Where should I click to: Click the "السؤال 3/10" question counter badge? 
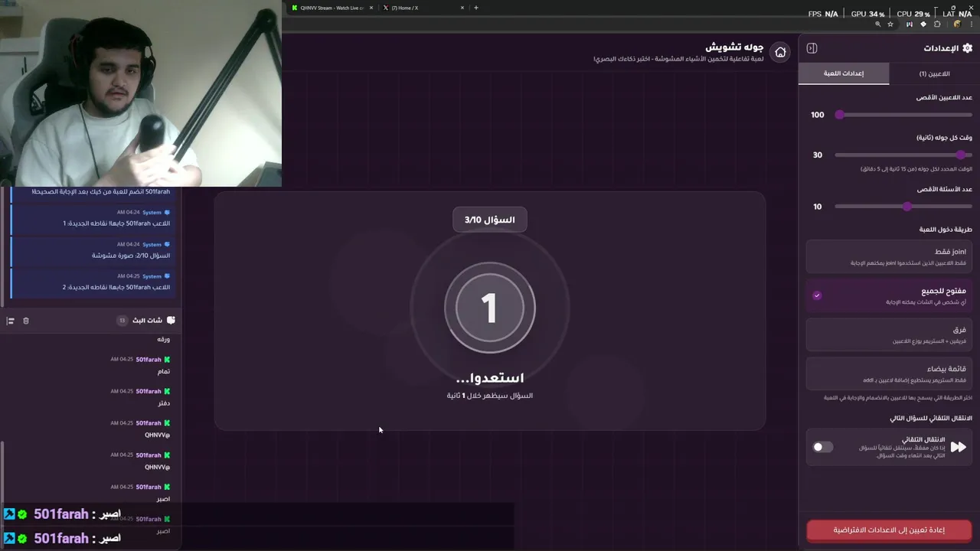click(490, 220)
